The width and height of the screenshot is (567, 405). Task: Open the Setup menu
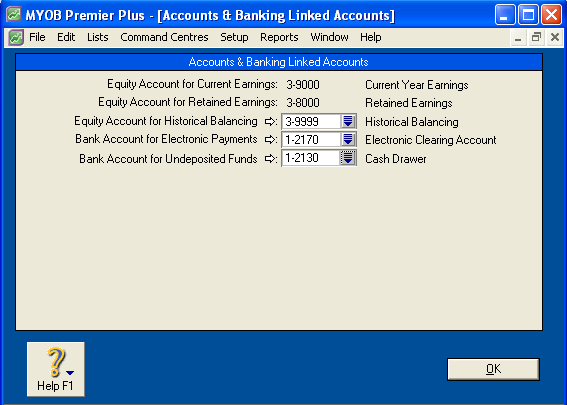[234, 37]
